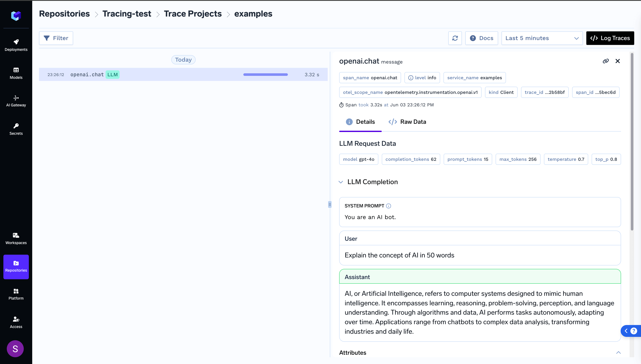Collapse the LLM Completion section

point(341,182)
